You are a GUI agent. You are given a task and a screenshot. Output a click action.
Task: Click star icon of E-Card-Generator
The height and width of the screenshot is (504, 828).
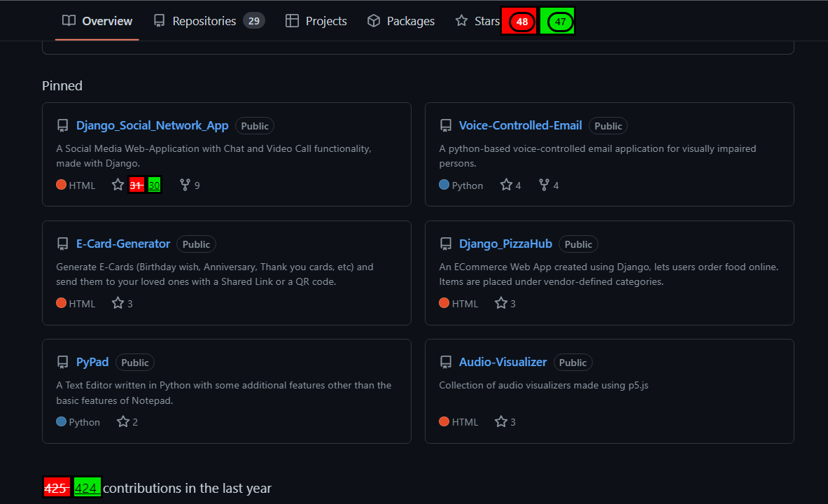[x=118, y=303]
